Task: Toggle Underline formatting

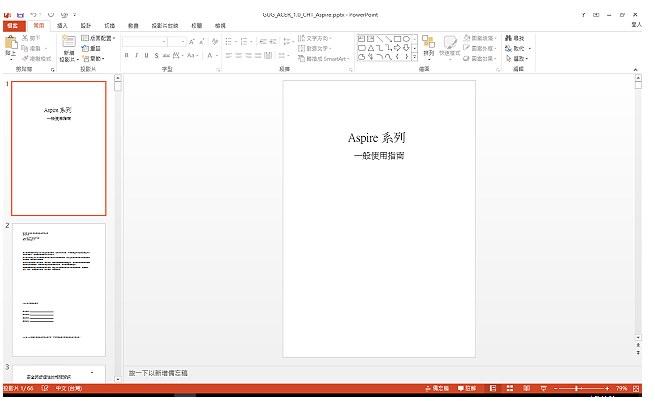Action: pyautogui.click(x=147, y=55)
